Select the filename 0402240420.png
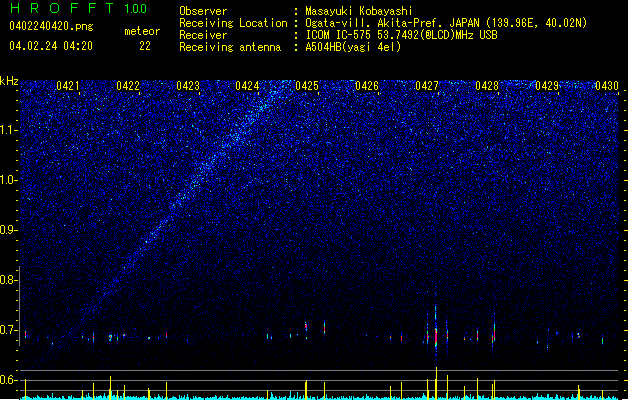This screenshot has width=629, height=400. [x=51, y=26]
